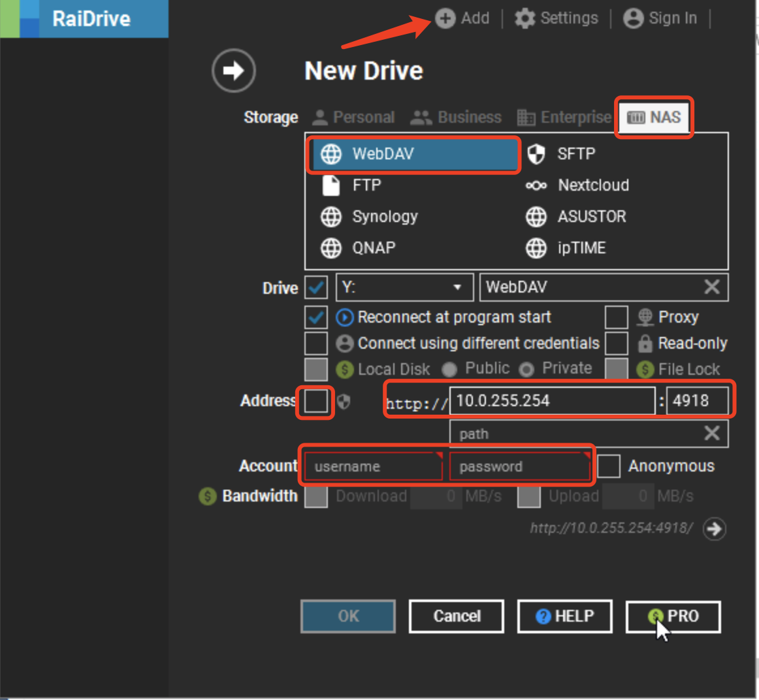The image size is (759, 700).
Task: Toggle the File Lock checkbox
Action: click(617, 370)
